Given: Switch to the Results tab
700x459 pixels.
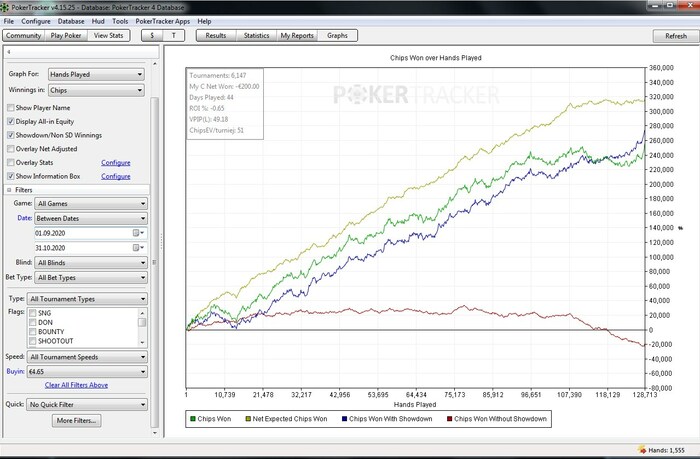Looking at the screenshot, I should click(216, 35).
